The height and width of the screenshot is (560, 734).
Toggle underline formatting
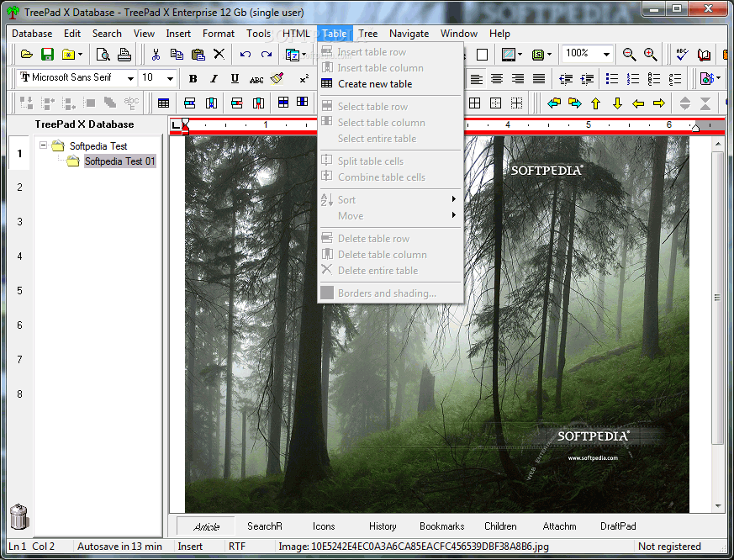[x=235, y=79]
